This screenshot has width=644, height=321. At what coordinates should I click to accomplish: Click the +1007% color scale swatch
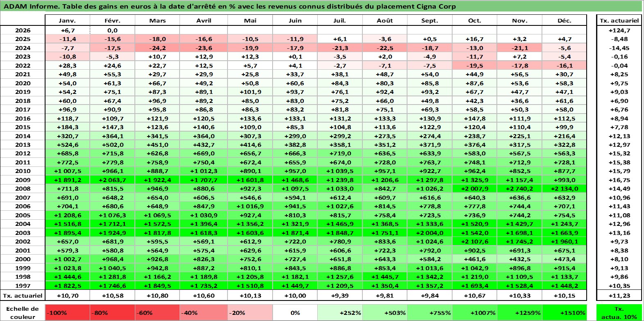pos(474,312)
